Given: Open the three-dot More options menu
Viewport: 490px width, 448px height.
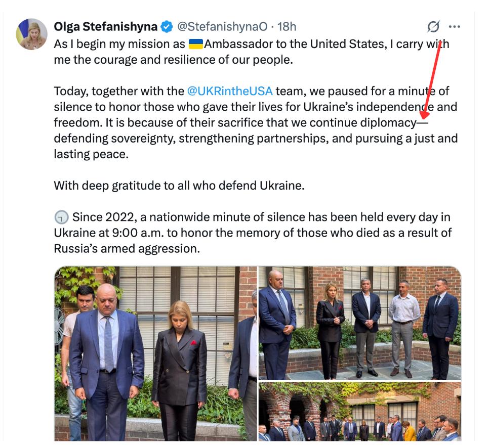Looking at the screenshot, I should 454,26.
